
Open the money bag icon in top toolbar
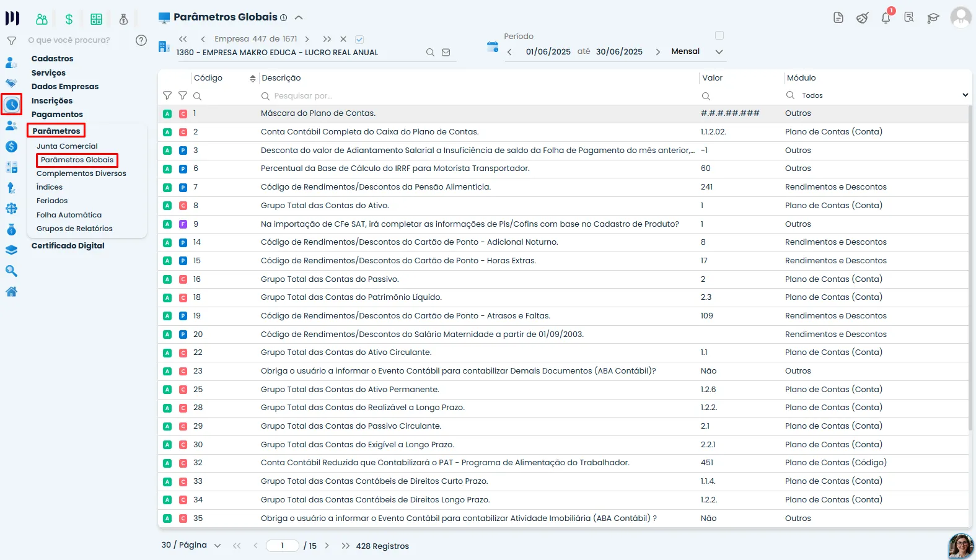[123, 19]
